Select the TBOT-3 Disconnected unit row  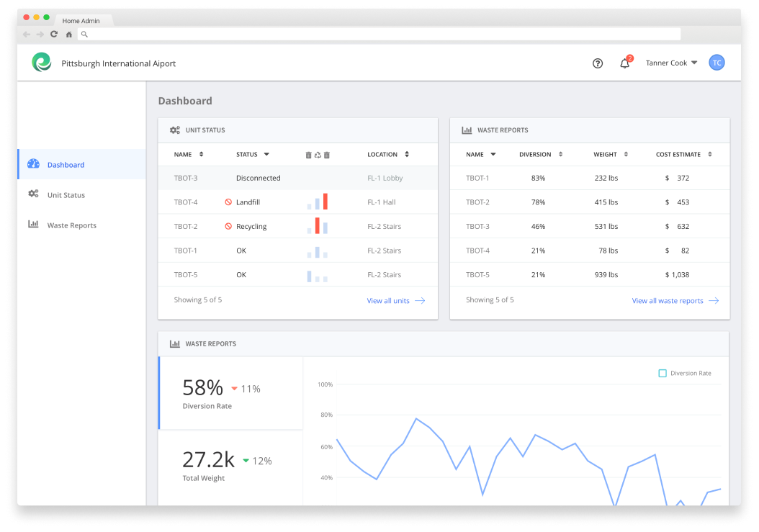(x=297, y=178)
